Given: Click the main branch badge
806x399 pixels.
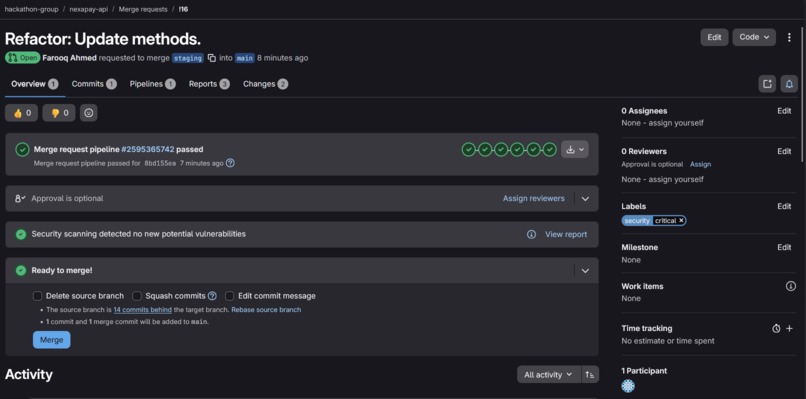Looking at the screenshot, I should [x=245, y=58].
